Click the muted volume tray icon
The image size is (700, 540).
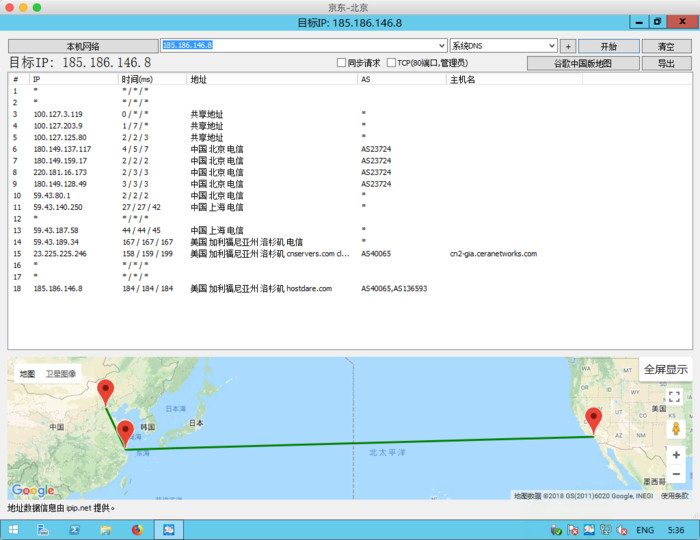pos(622,530)
